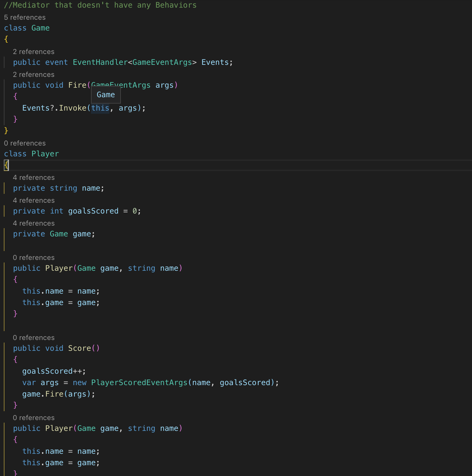472x476 pixels.
Task: Click the closing brace of class Game
Action: pos(6,130)
